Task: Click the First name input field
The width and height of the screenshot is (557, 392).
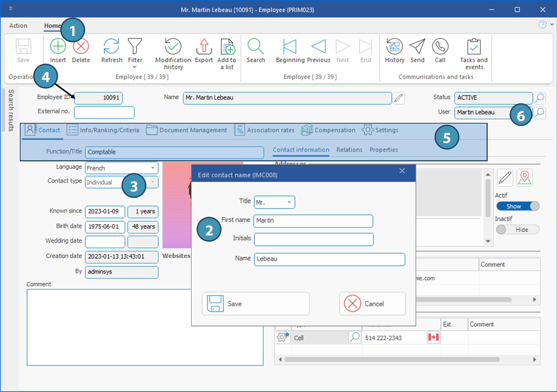Action: [x=313, y=221]
